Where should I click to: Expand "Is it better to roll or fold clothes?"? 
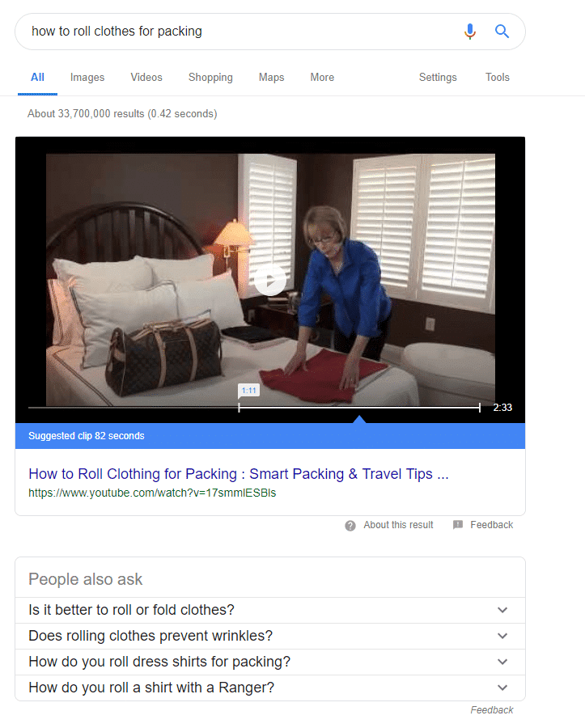click(270, 610)
